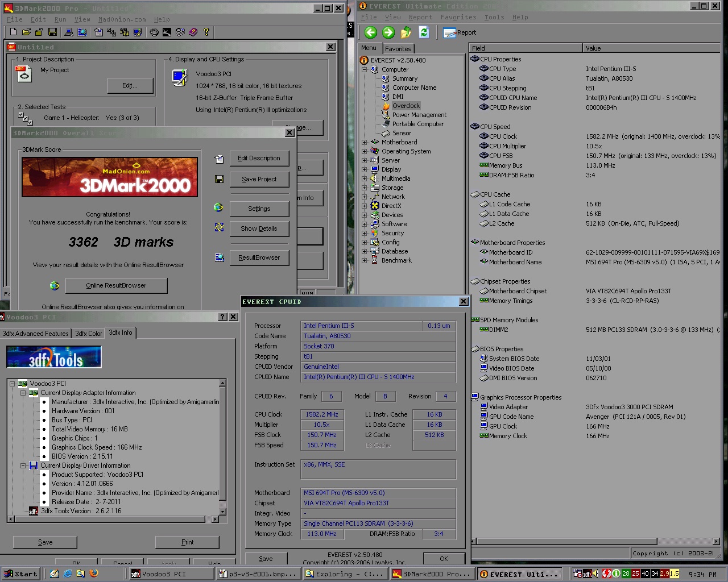
Task: Click the 3dfx info tree vertical scrollbar
Action: point(222,447)
